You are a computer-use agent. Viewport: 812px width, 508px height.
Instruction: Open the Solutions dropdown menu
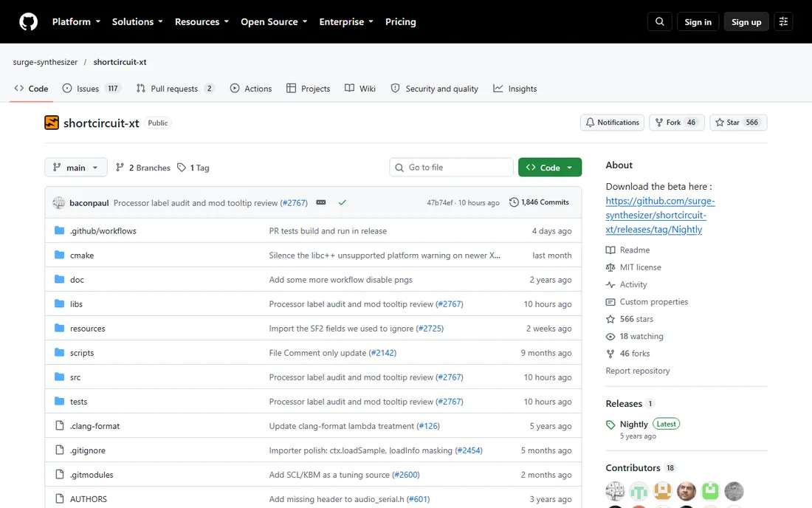pos(138,21)
